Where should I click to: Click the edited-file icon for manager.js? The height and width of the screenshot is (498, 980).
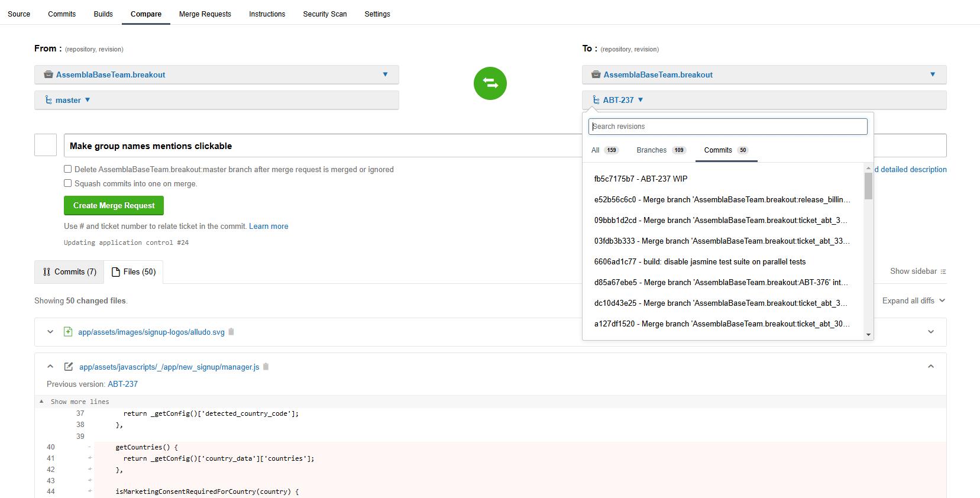69,367
